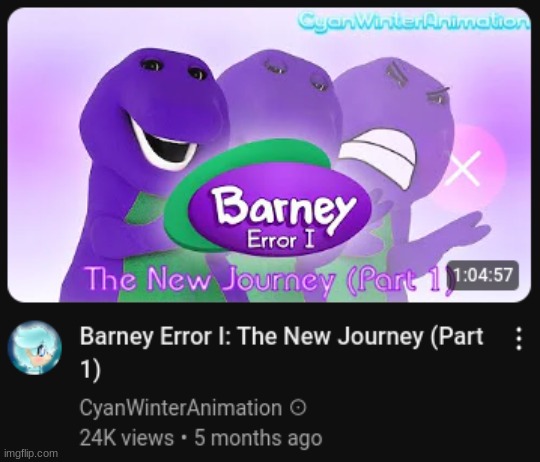Open the three-dot video options menu
This screenshot has height=462, width=540.
[519, 339]
